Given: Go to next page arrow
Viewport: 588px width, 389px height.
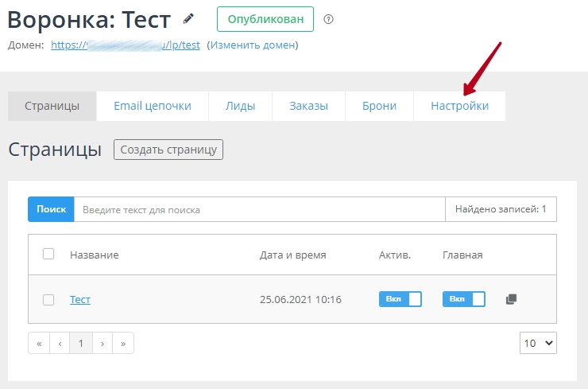Looking at the screenshot, I should 102,343.
